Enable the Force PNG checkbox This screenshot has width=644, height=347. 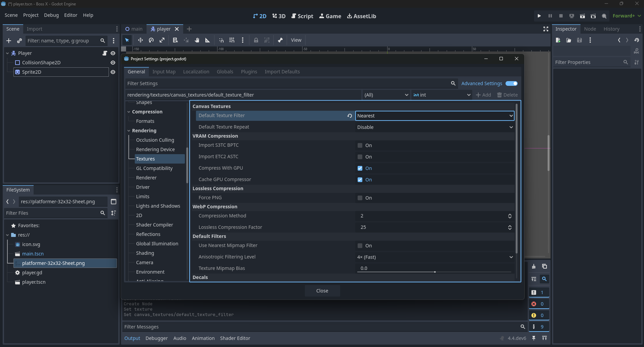point(360,198)
